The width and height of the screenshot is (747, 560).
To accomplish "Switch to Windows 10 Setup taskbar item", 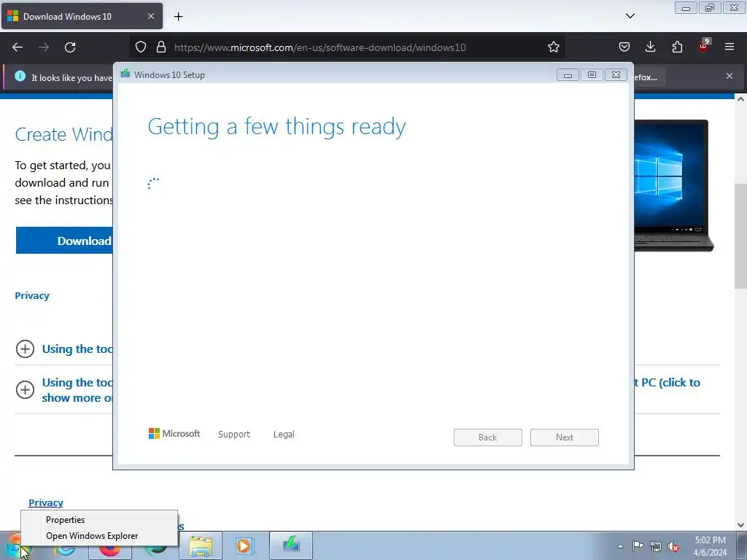I will (291, 545).
